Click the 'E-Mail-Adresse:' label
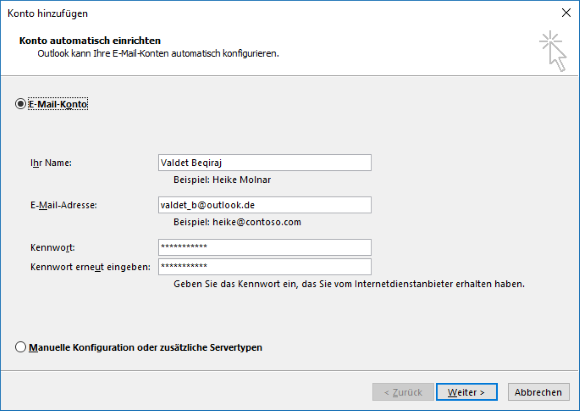The image size is (580, 411). coord(63,205)
